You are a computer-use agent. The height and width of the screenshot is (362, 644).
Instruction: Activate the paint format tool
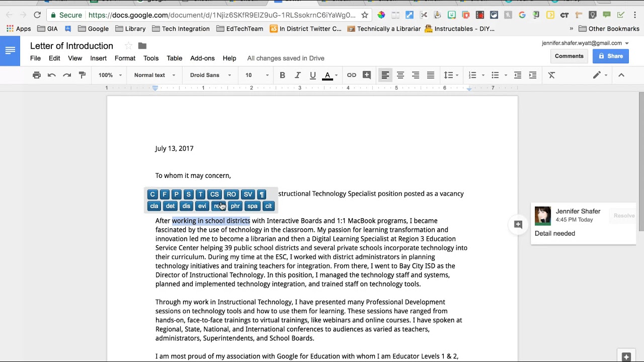coord(82,75)
